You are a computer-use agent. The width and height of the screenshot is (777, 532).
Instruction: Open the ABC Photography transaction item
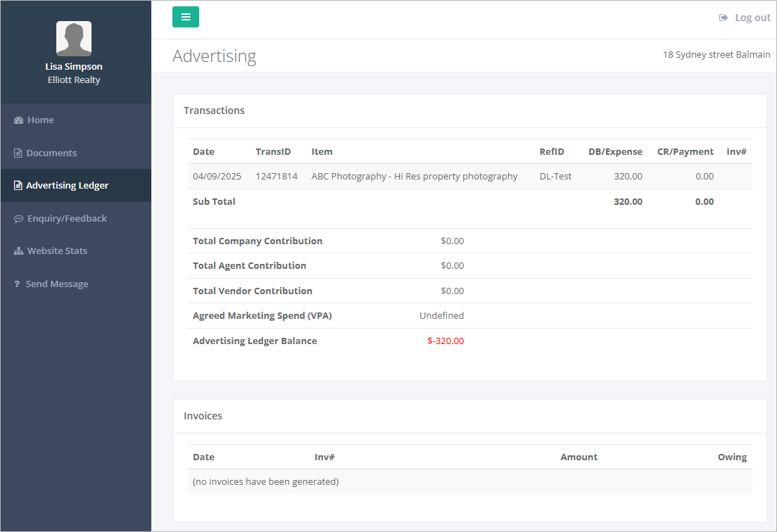(x=415, y=176)
